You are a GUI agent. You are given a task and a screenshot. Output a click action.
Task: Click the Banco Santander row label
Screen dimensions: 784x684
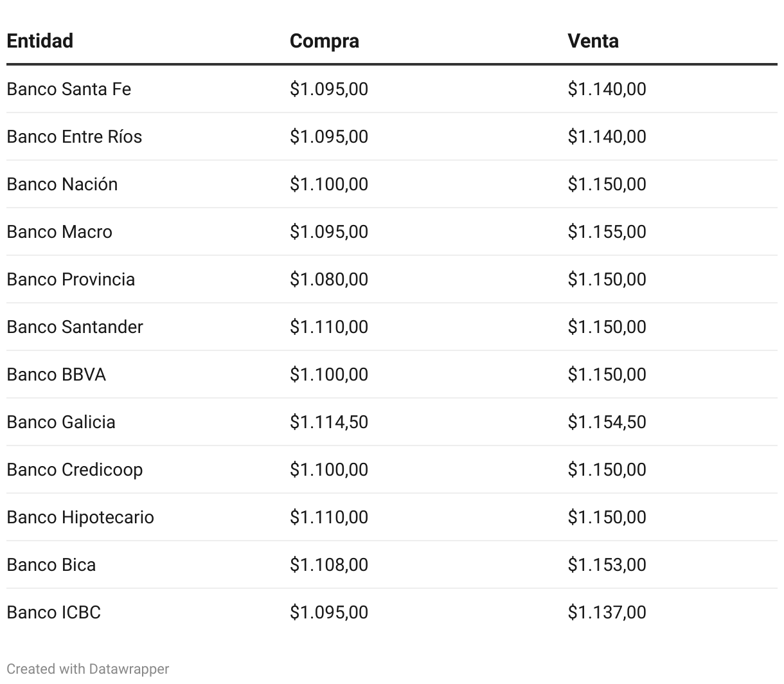click(x=75, y=327)
